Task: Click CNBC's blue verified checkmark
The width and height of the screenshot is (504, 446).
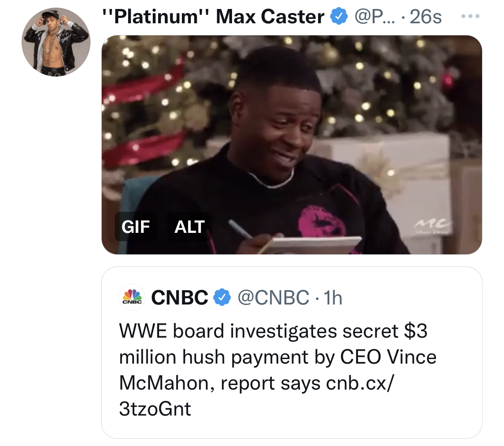Action: pyautogui.click(x=222, y=297)
